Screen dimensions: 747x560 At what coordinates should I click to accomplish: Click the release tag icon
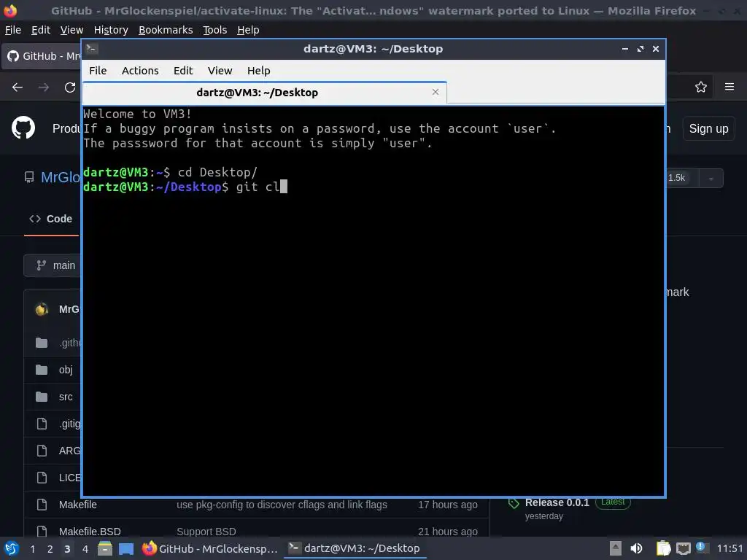click(x=514, y=503)
